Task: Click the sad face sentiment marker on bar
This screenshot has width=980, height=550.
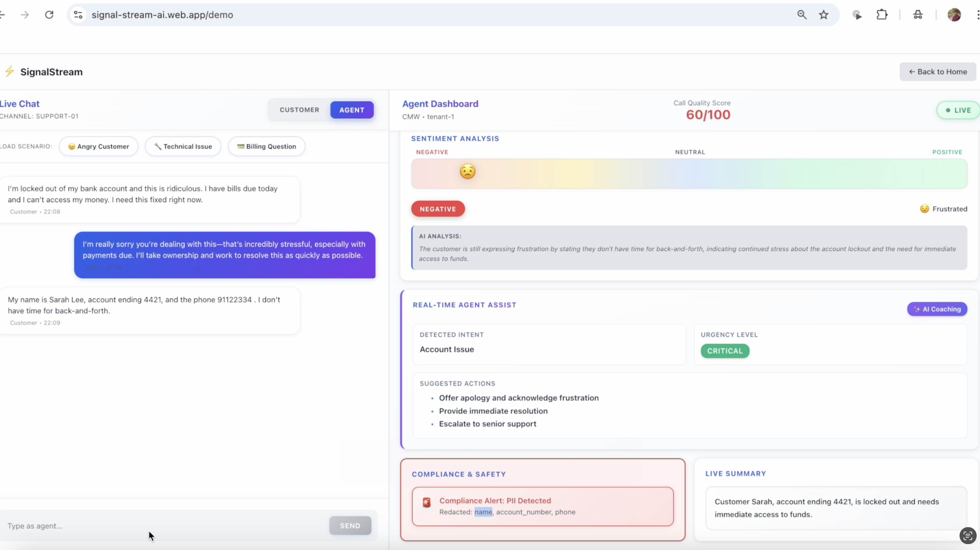Action: 467,171
